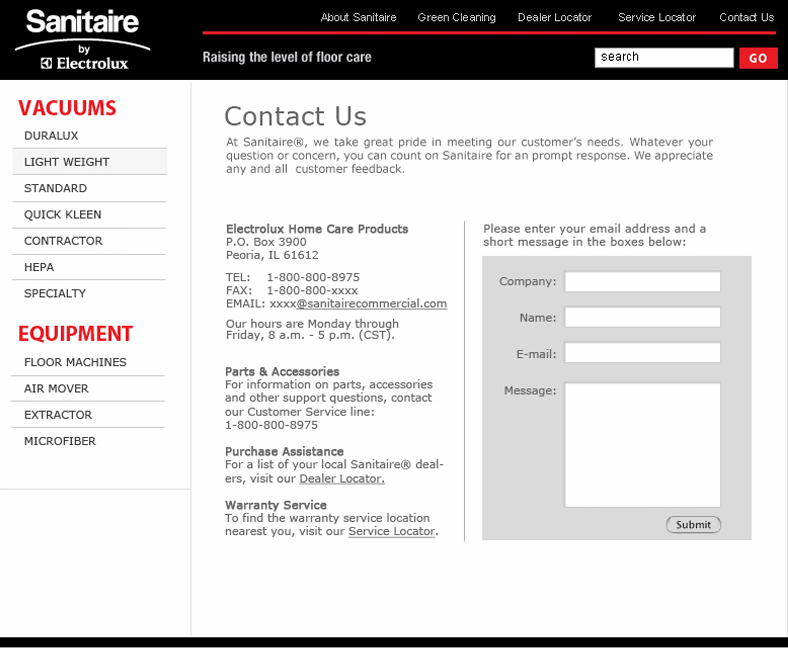Select the EXTRACTOR equipment category
The image size is (788, 649).
coord(58,415)
